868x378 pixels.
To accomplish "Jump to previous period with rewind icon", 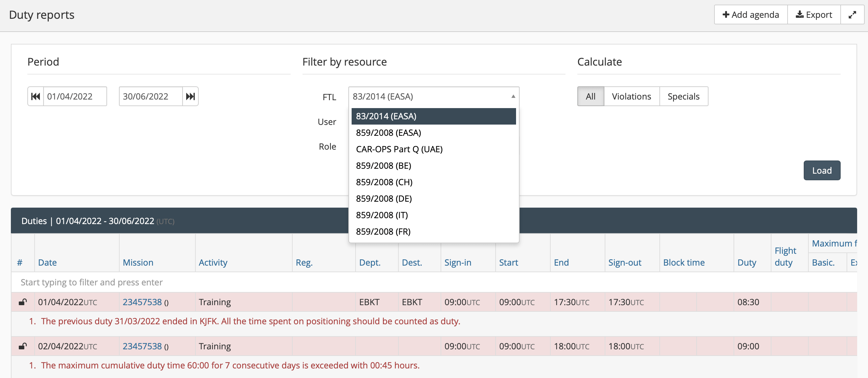I will point(36,97).
